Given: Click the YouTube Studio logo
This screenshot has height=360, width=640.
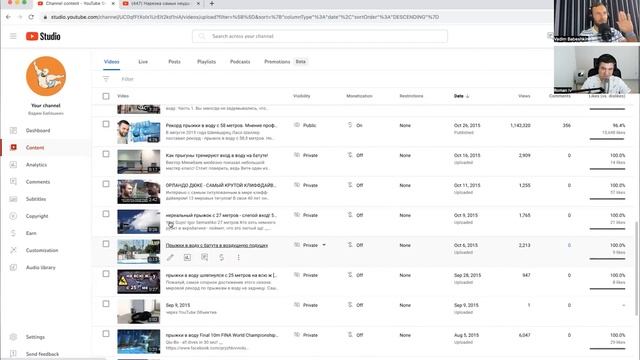Looking at the screenshot, I should (x=43, y=36).
